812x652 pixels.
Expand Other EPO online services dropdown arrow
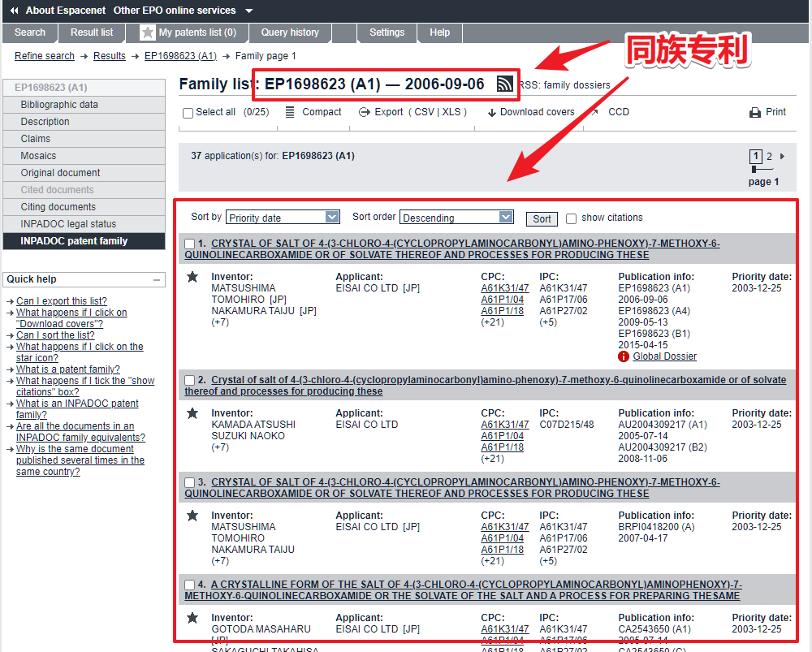point(249,11)
